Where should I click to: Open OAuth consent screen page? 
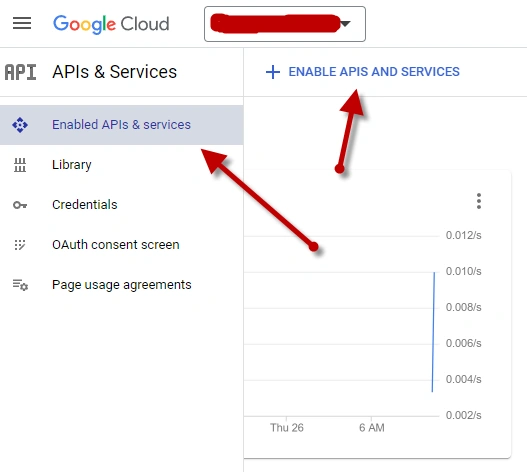pos(121,245)
